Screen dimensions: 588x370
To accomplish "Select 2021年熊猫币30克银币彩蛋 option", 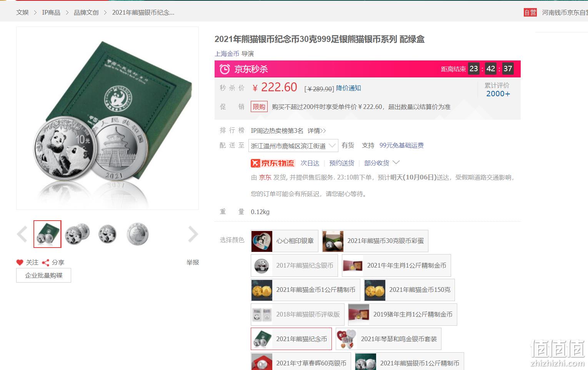I will (x=375, y=241).
